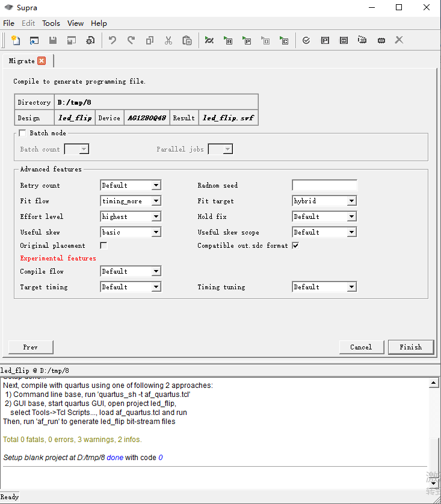Viewport: 441px width, 504px height.
Task: Click the Save toolbar icon
Action: coord(53,40)
